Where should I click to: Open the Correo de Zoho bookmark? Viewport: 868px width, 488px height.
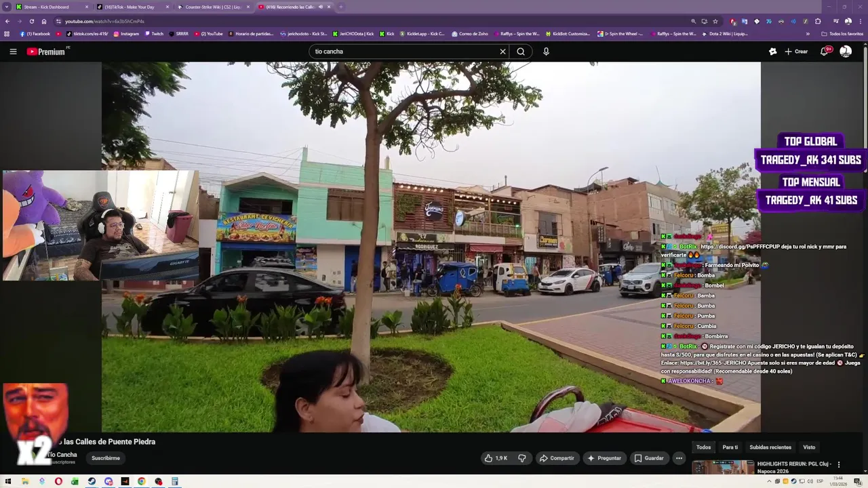469,34
